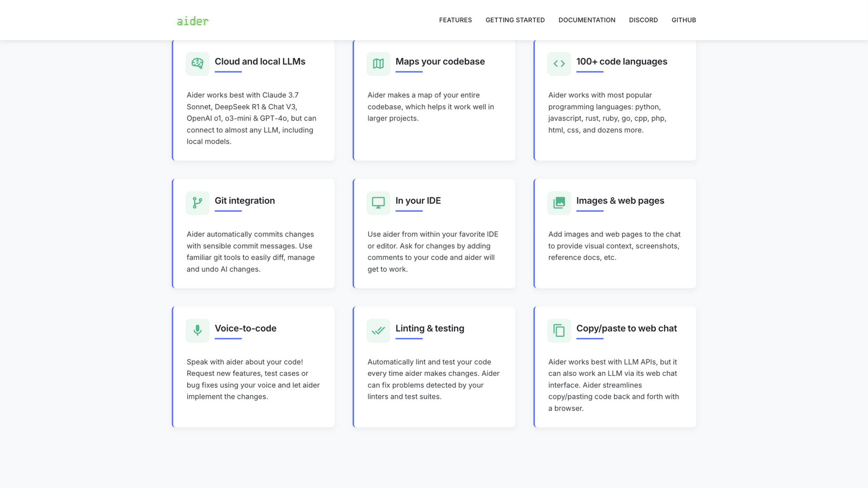Click the map icon beside Maps your codebase

tap(378, 64)
